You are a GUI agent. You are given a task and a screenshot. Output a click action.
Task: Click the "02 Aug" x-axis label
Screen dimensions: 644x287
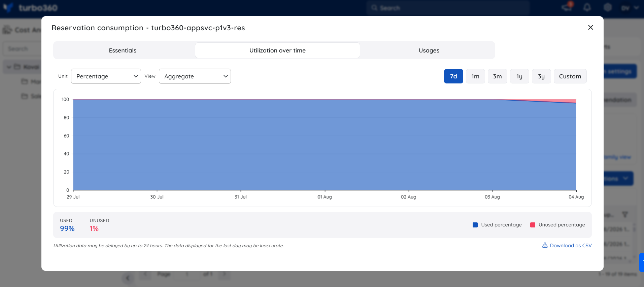click(408, 197)
